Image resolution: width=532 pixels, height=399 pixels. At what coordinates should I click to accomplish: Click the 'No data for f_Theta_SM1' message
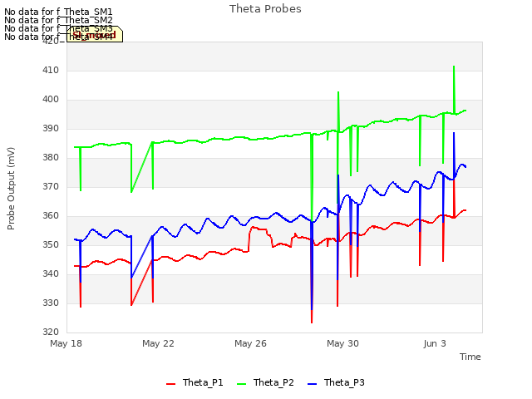pos(58,12)
